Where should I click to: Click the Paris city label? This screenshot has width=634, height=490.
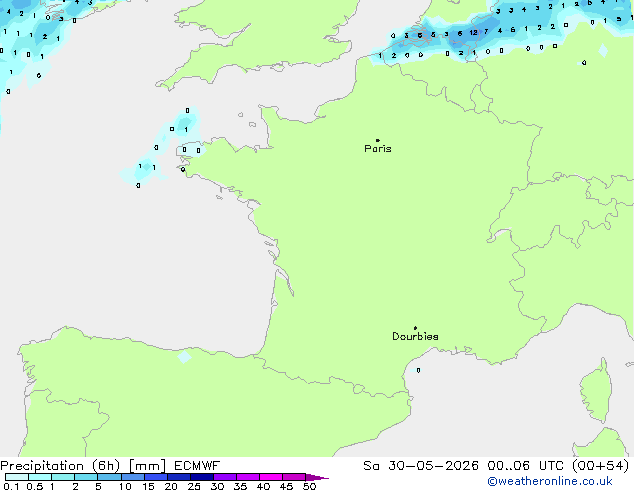point(378,149)
